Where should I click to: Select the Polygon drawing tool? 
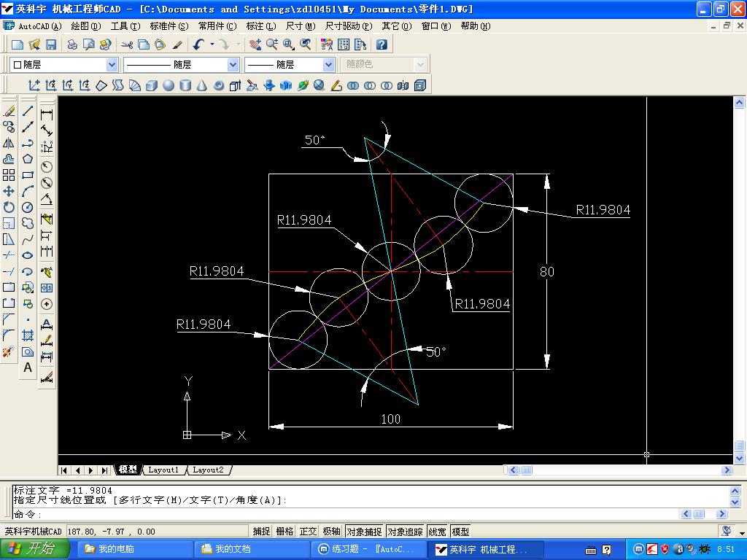(28, 159)
